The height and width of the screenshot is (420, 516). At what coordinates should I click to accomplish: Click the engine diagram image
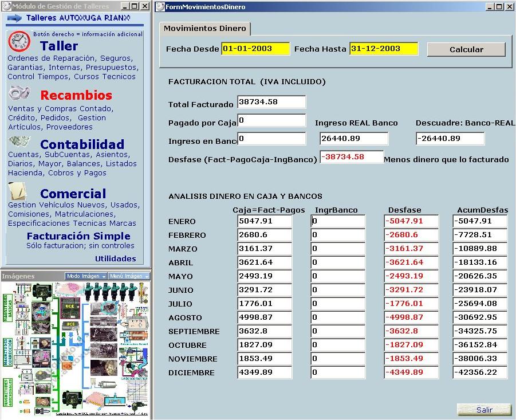pos(76,348)
